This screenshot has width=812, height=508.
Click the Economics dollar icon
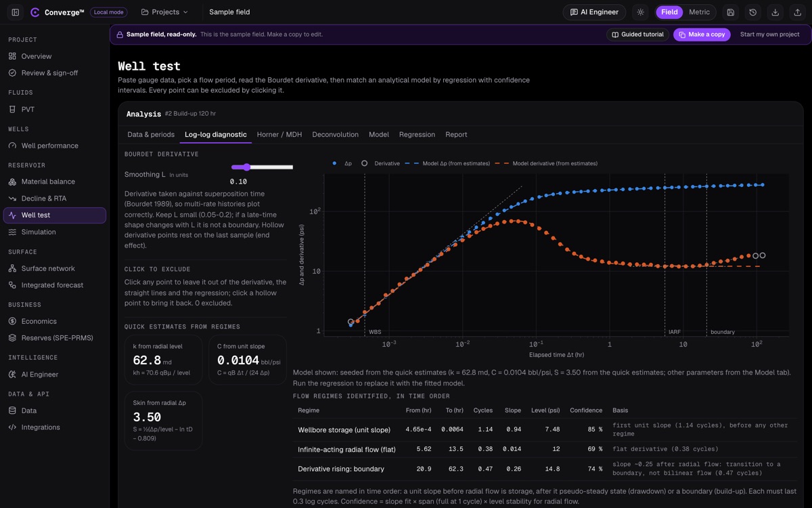coord(12,321)
